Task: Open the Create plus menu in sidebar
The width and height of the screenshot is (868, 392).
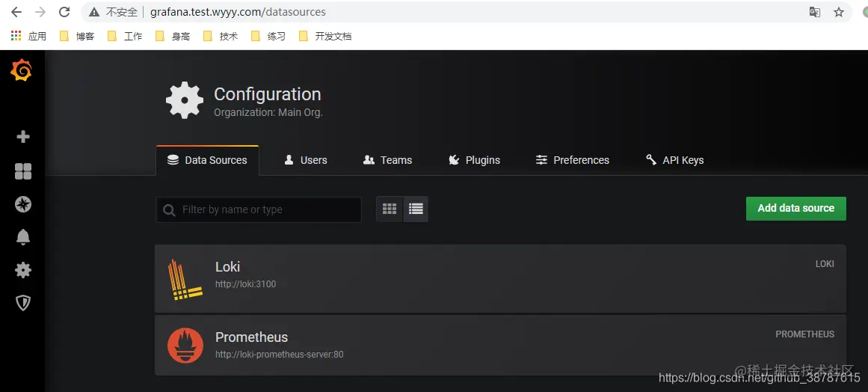Action: pyautogui.click(x=22, y=137)
